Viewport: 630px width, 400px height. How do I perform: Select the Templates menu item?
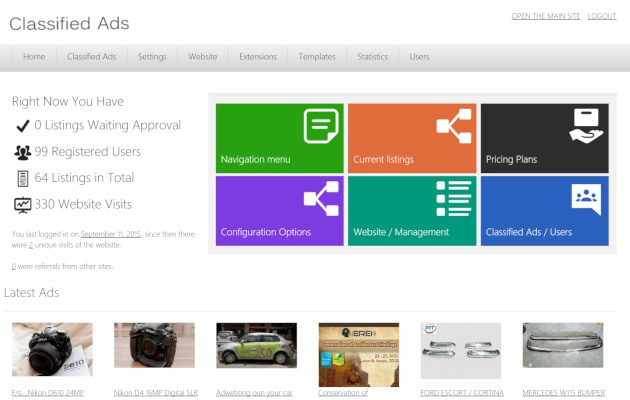click(317, 57)
